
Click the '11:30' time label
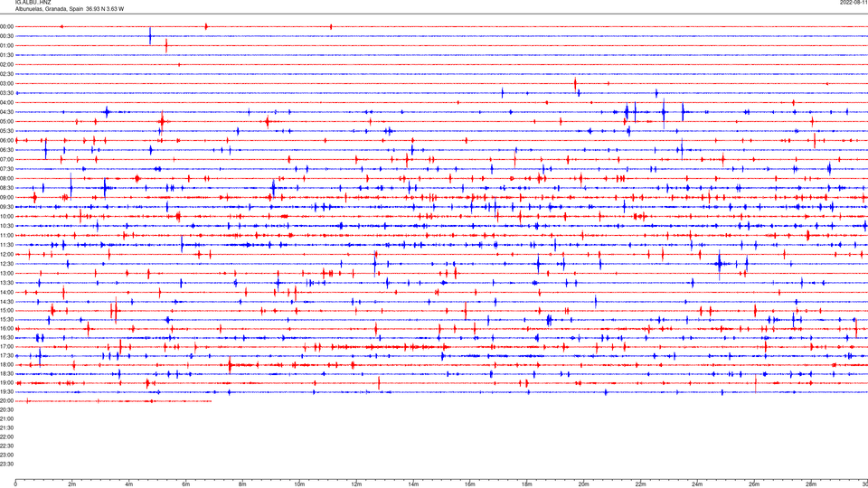[7, 245]
